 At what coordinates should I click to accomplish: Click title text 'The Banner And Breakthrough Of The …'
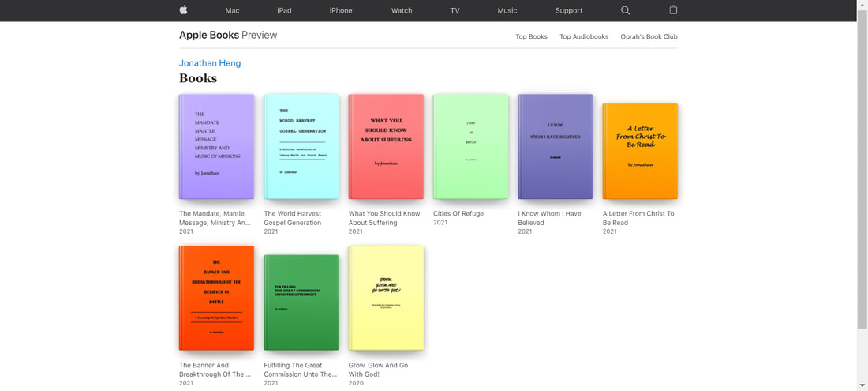[215, 370]
